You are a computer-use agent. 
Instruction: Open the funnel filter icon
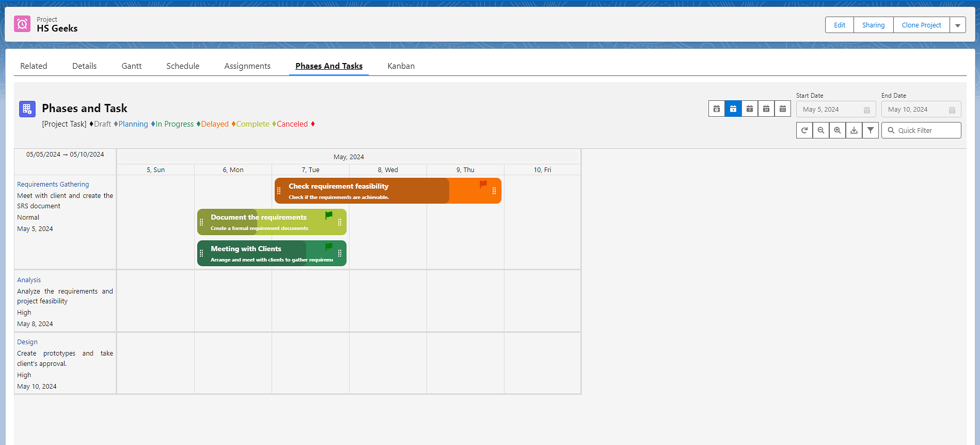tap(870, 130)
